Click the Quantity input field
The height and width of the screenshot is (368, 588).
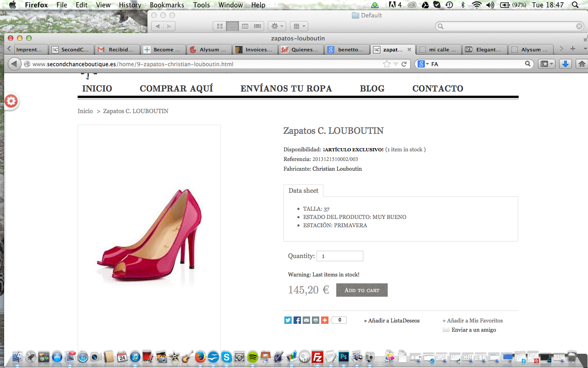[x=340, y=256]
